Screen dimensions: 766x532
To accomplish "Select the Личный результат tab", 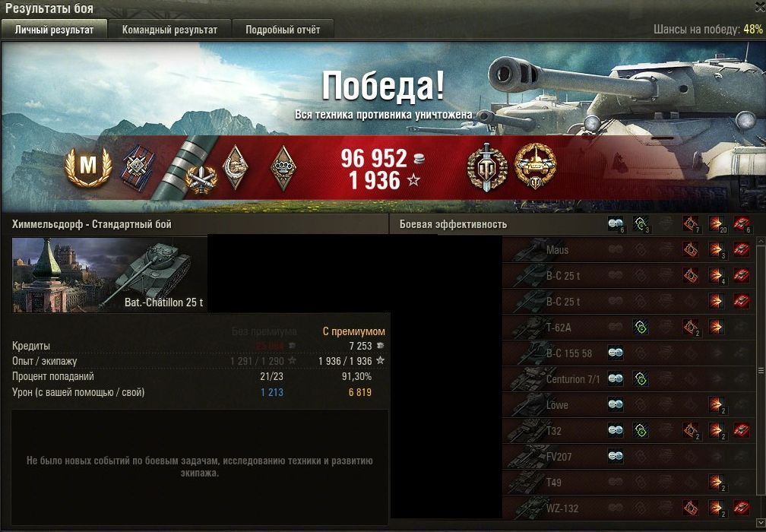I will coord(54,30).
